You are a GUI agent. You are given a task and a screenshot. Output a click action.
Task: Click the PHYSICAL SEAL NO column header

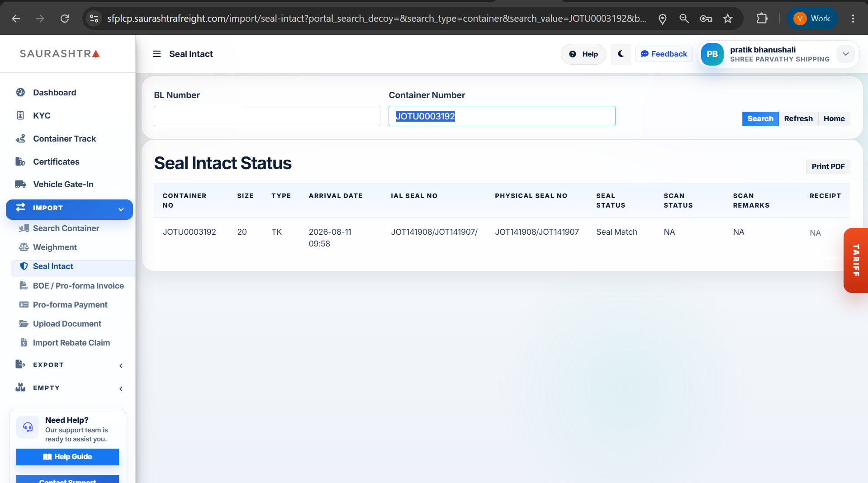tap(531, 196)
